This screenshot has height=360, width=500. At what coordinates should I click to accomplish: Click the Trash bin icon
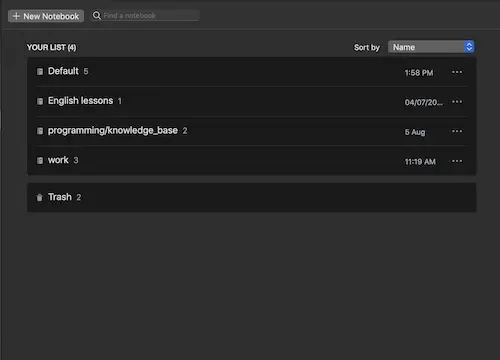click(x=39, y=197)
